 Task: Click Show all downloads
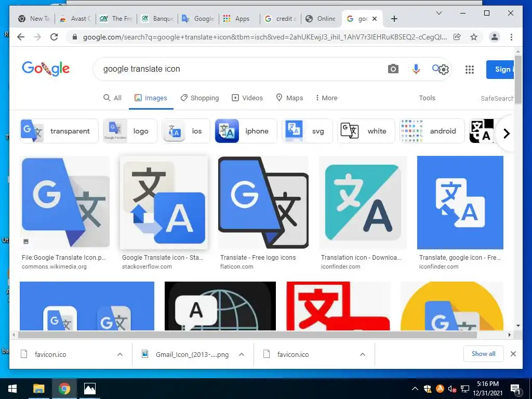coord(484,354)
